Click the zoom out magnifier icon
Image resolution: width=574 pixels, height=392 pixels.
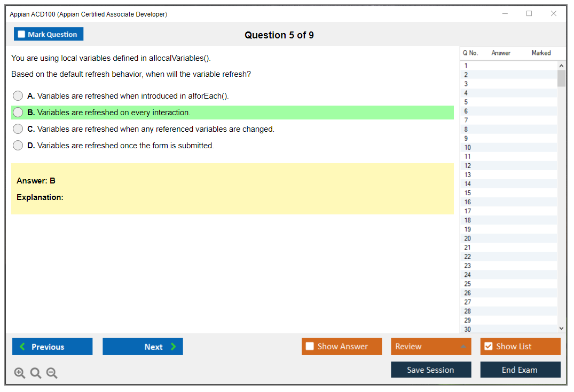52,373
